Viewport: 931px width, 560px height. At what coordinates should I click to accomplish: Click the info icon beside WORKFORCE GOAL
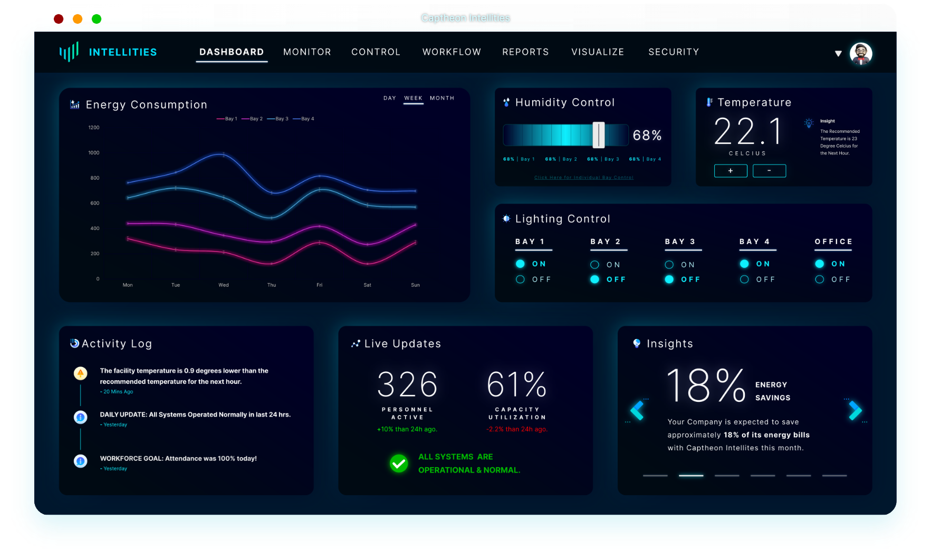80,461
